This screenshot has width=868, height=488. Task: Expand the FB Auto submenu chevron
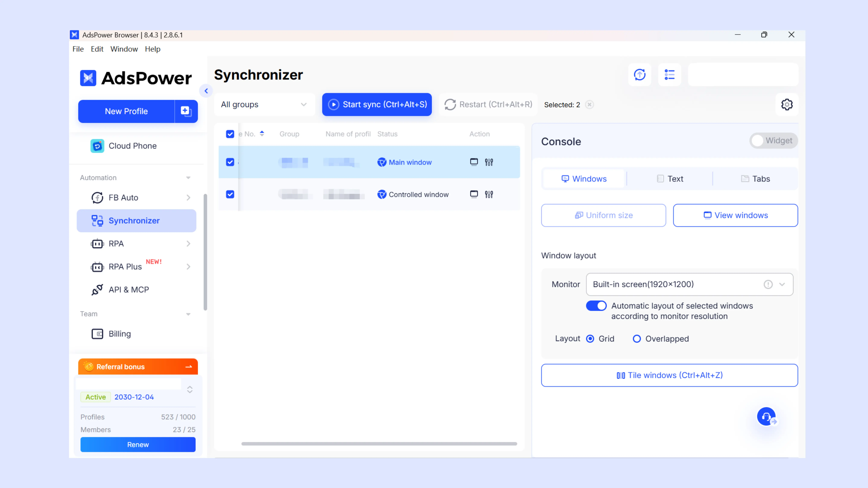click(x=188, y=198)
